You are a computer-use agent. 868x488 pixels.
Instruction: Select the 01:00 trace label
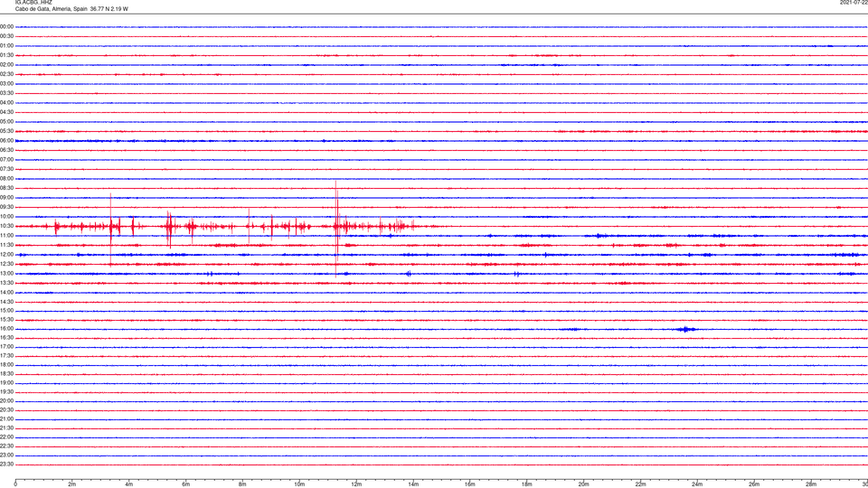pyautogui.click(x=6, y=46)
